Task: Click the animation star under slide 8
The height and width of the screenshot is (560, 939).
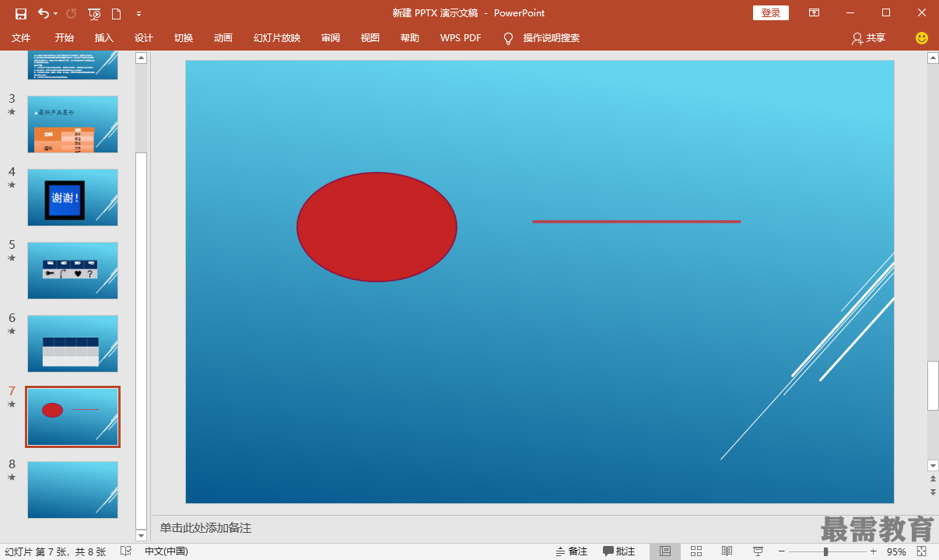Action: click(x=12, y=478)
